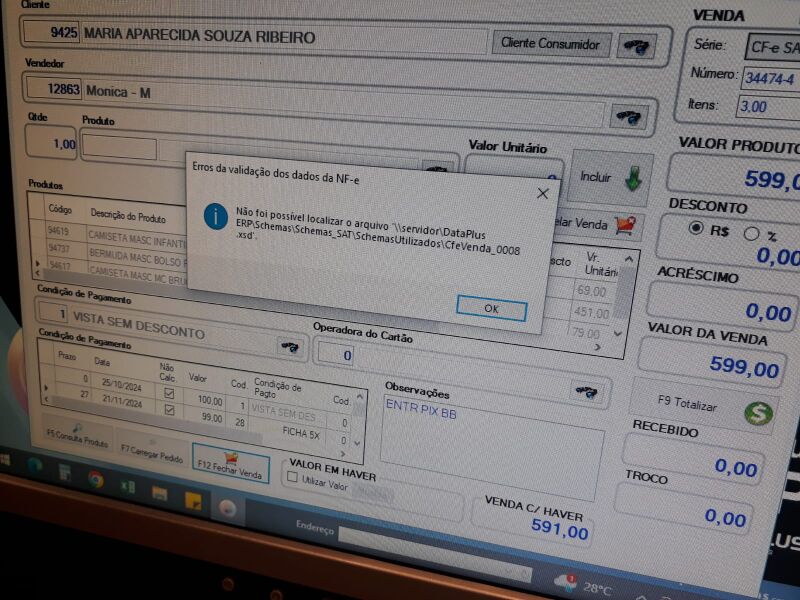Click the weather 28°C tray widget

click(582, 585)
